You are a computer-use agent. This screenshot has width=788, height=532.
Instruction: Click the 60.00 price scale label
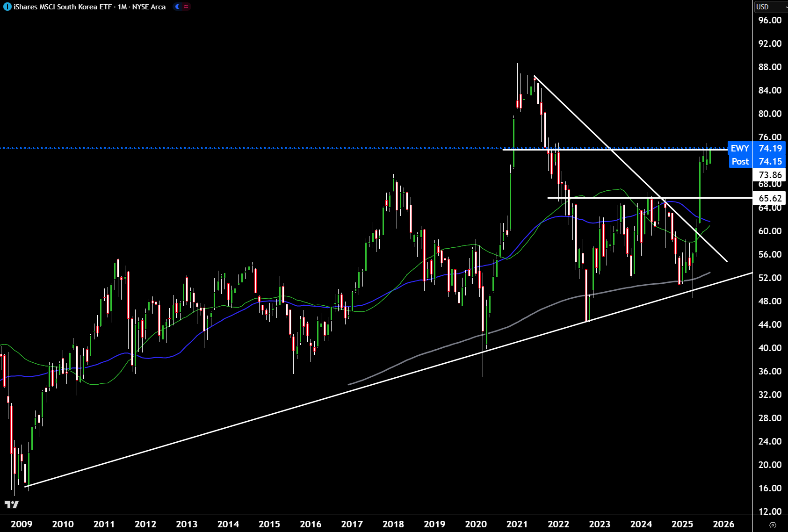click(770, 231)
